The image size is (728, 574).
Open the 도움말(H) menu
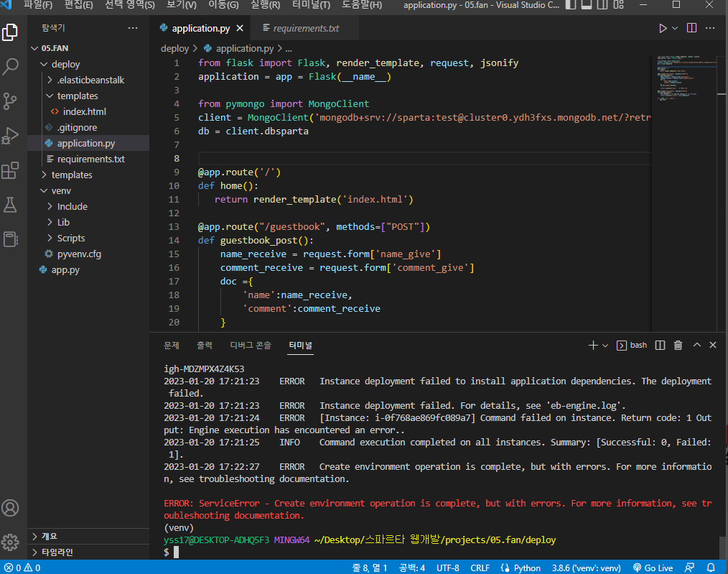[362, 5]
